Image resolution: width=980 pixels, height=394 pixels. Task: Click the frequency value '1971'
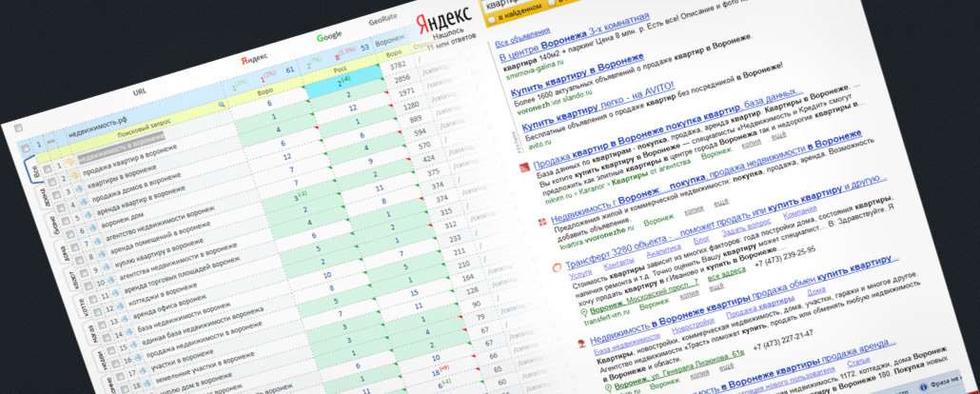pos(406,92)
